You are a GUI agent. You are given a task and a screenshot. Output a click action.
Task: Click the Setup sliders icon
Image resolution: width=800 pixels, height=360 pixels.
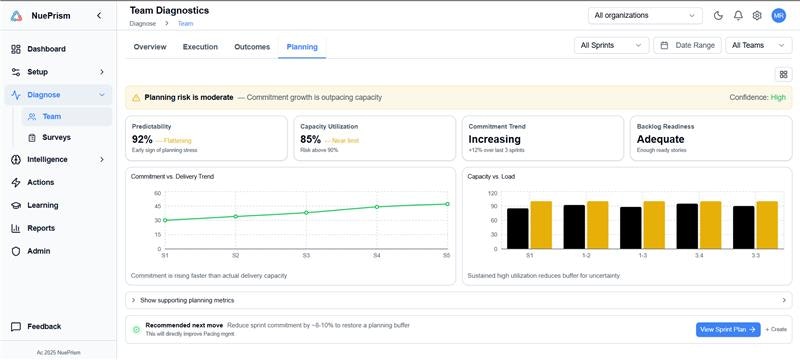pos(16,72)
